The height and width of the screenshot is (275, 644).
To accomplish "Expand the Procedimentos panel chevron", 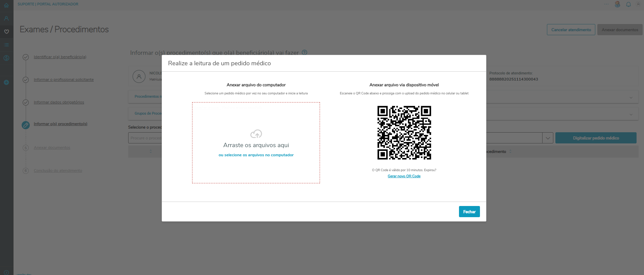I will click(631, 97).
